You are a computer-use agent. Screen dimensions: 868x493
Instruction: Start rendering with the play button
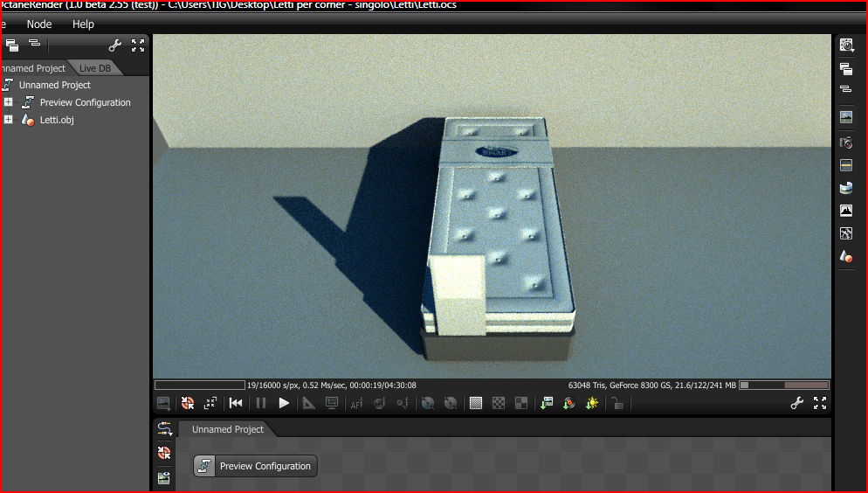284,403
